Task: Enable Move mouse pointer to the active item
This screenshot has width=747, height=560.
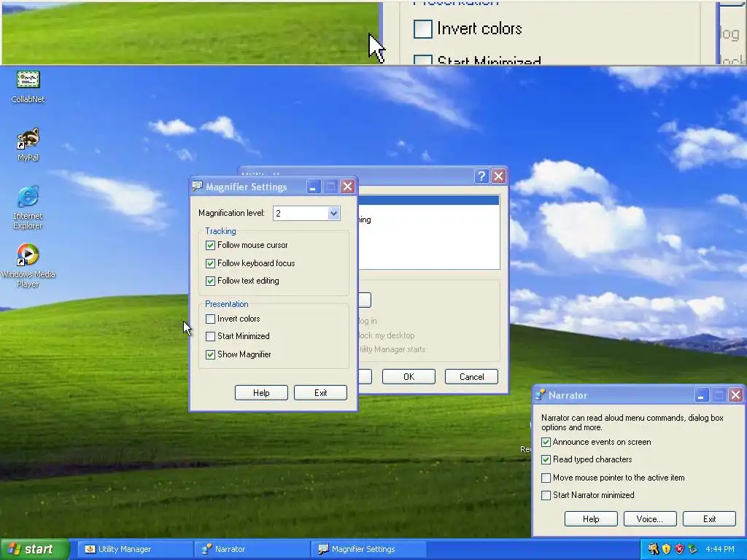Action: [546, 478]
